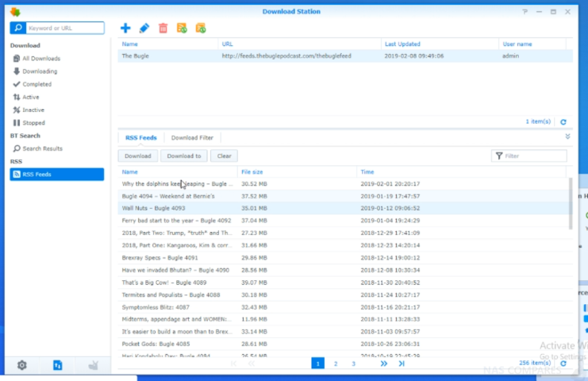Update the selected RSS feed with the first orange icon

pos(182,28)
